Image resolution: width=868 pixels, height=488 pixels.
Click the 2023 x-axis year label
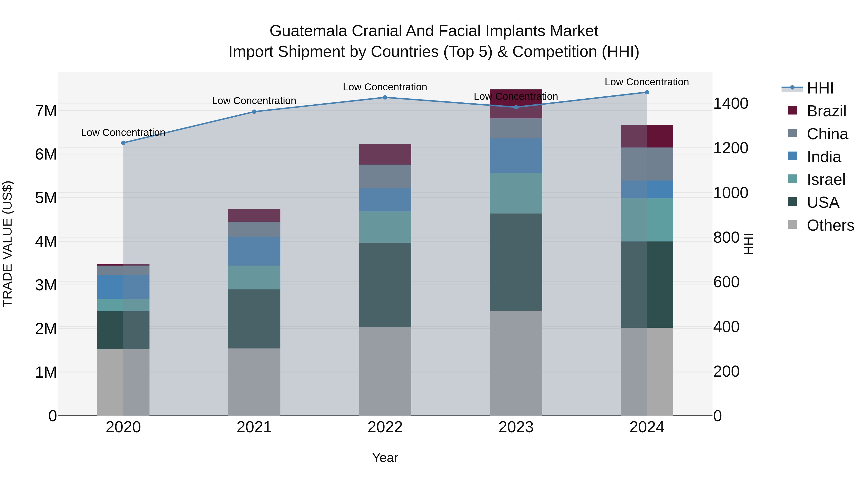coord(516,427)
